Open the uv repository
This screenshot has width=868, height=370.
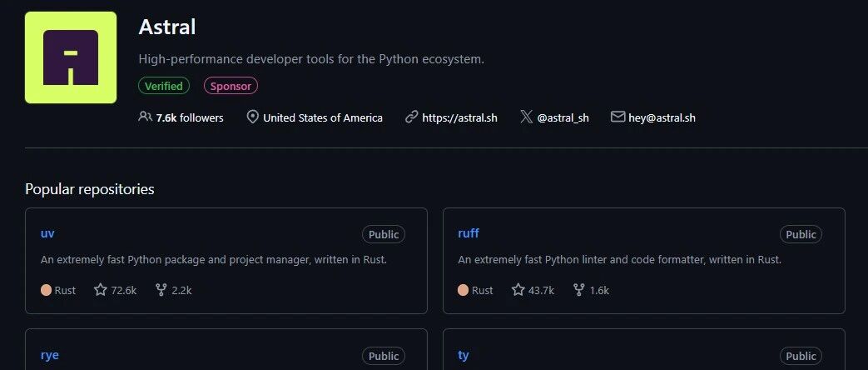click(x=47, y=233)
